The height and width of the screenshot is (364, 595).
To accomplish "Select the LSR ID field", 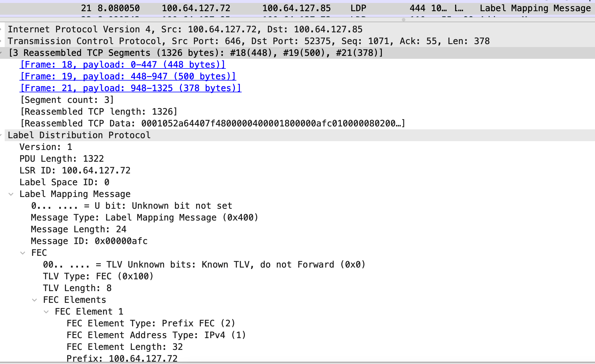I will tap(75, 171).
